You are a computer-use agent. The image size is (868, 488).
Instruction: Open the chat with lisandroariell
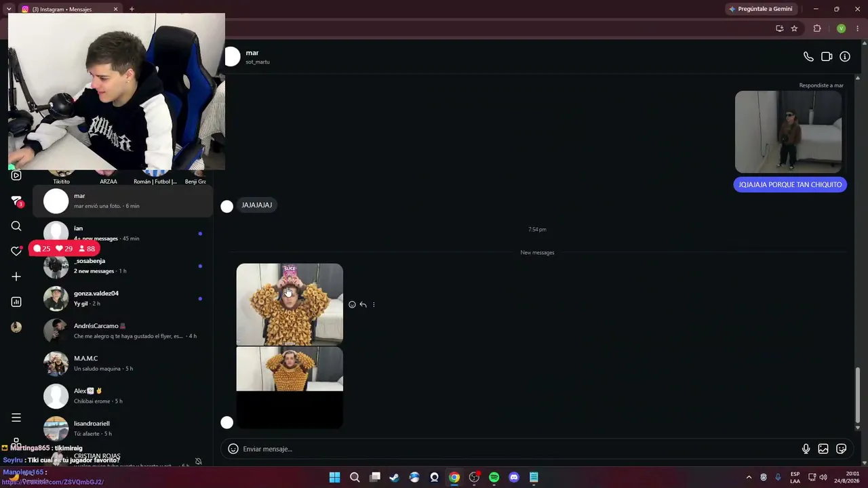coord(123,428)
